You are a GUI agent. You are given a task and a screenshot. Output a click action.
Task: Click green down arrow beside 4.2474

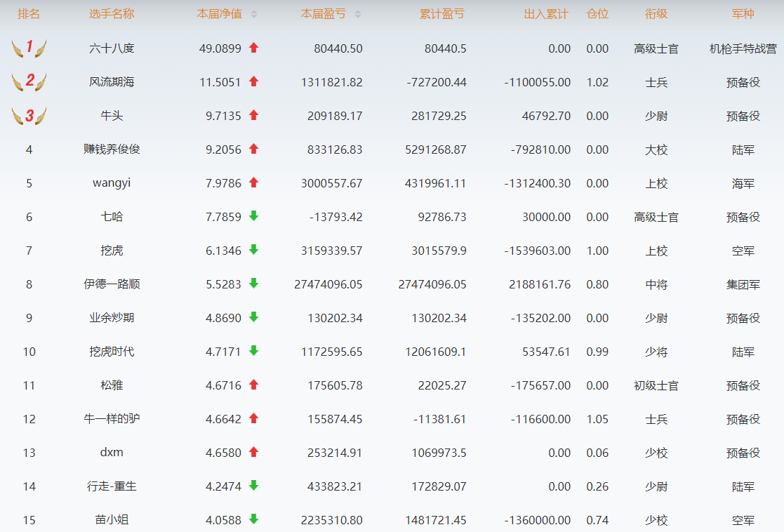[x=253, y=486]
